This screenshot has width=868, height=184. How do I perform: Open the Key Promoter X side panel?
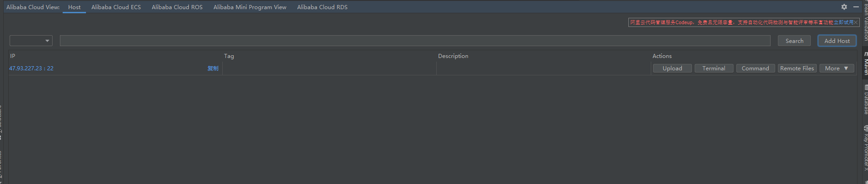tap(865, 148)
